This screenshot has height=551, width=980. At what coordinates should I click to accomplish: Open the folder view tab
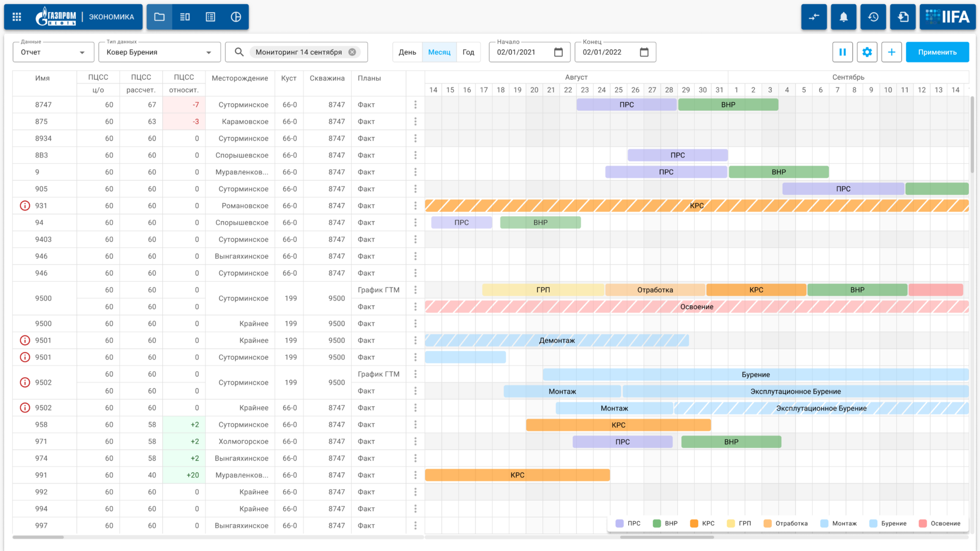[159, 17]
